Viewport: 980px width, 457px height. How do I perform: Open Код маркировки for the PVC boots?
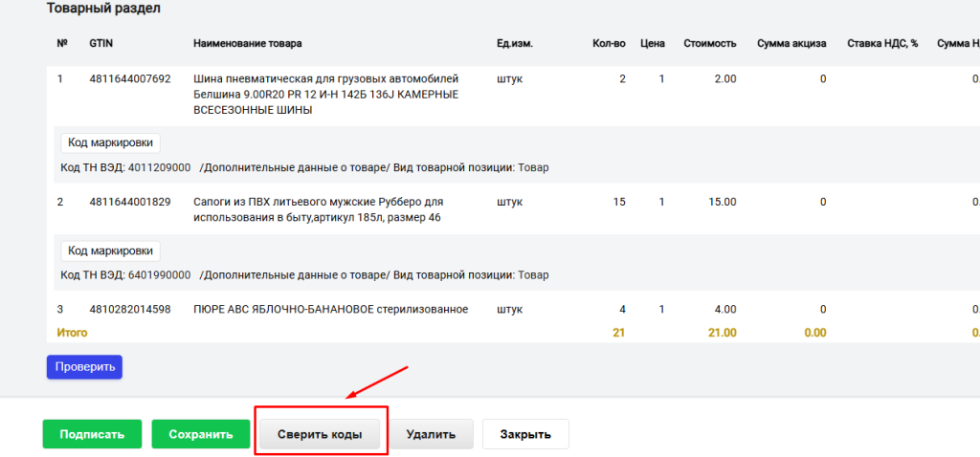coord(110,250)
